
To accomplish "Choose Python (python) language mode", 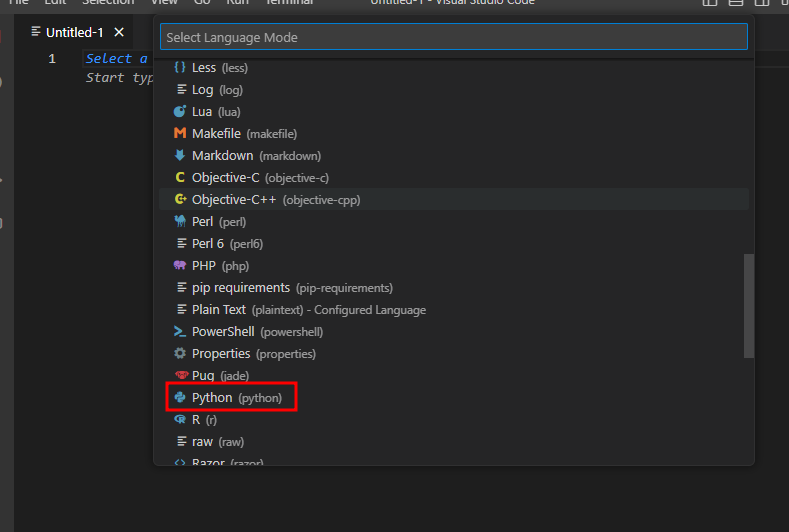I will 454,398.
